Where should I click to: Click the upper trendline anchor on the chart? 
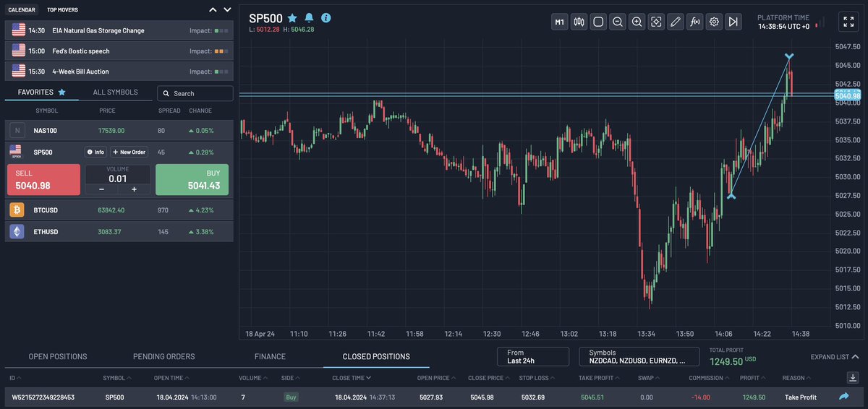[789, 56]
